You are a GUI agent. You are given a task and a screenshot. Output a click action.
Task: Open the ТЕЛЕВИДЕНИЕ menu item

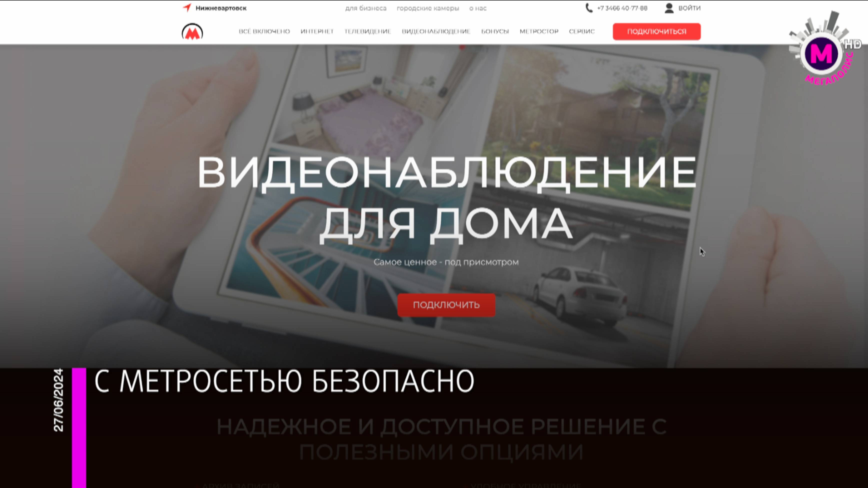[367, 31]
